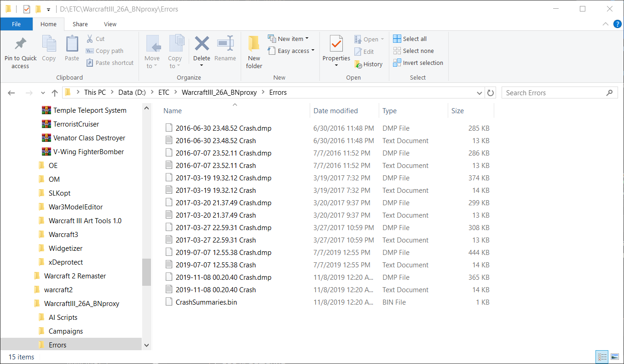Switch to Large icons view in status bar
The image size is (624, 364).
615,357
